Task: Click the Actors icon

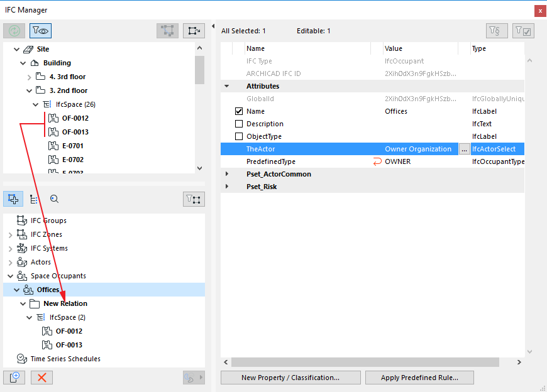Action: 22,262
